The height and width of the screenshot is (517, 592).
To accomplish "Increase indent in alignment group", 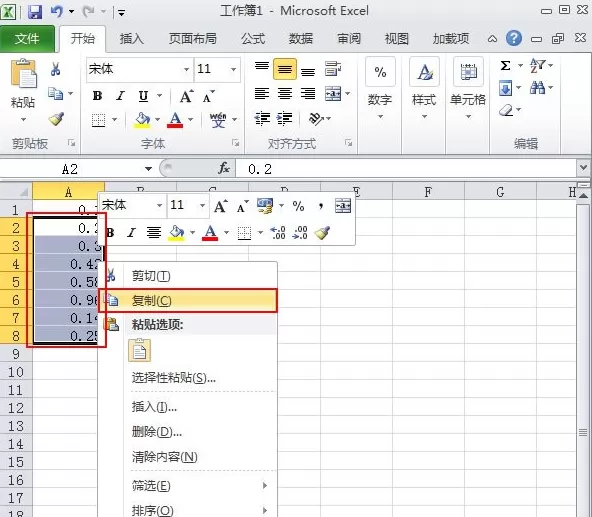I will [x=285, y=119].
